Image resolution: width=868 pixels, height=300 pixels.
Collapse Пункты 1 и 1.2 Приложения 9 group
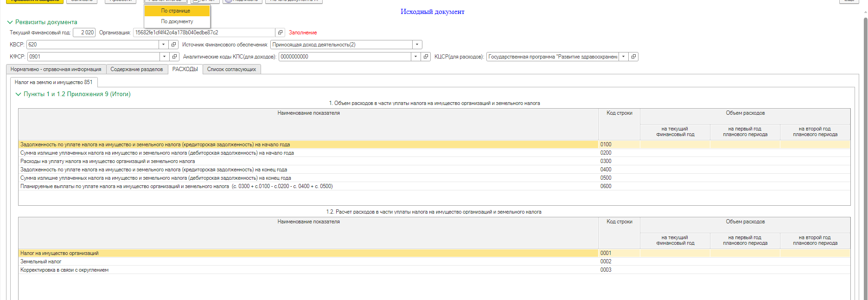coord(19,94)
